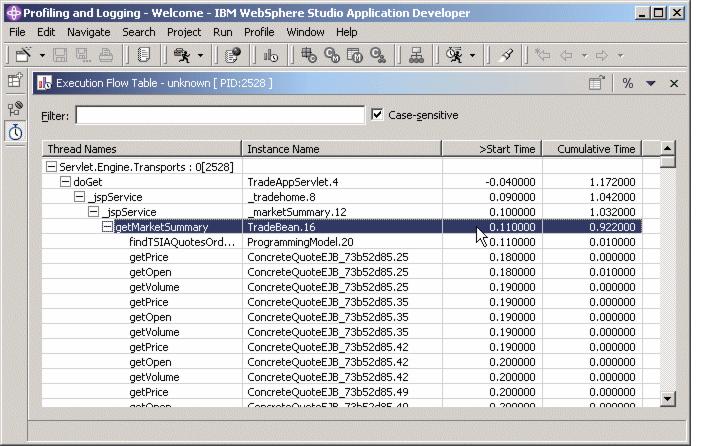Open the Window menu
713x446 pixels.
[305, 32]
